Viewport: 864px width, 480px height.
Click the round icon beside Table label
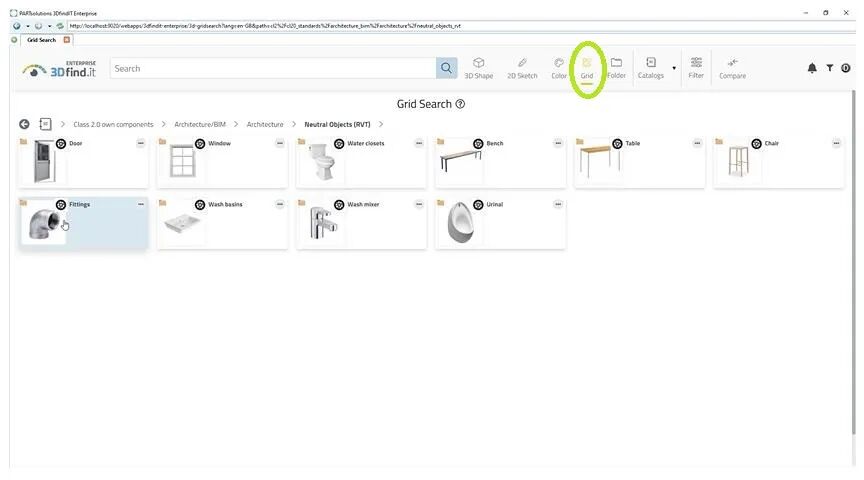tap(617, 144)
